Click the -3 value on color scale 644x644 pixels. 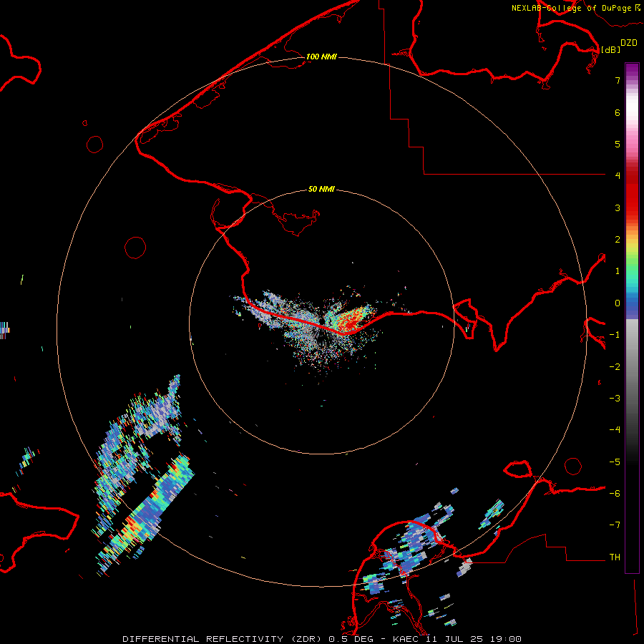click(x=615, y=399)
